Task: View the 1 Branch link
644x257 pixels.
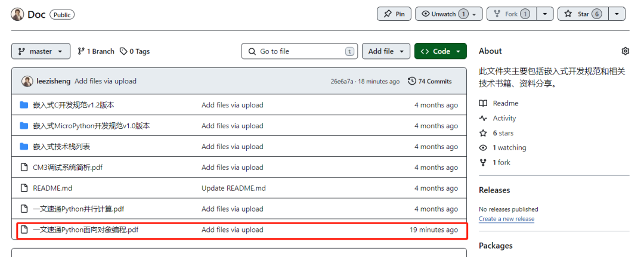Action: [96, 51]
